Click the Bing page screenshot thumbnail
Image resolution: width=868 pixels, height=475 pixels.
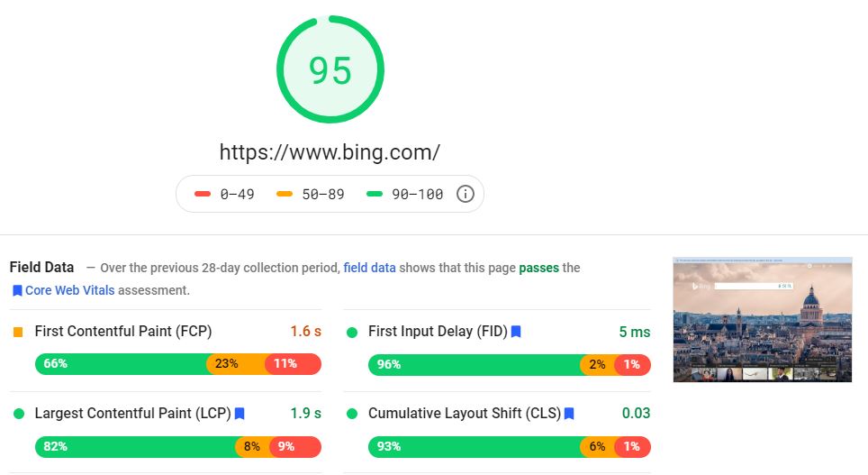(x=762, y=319)
